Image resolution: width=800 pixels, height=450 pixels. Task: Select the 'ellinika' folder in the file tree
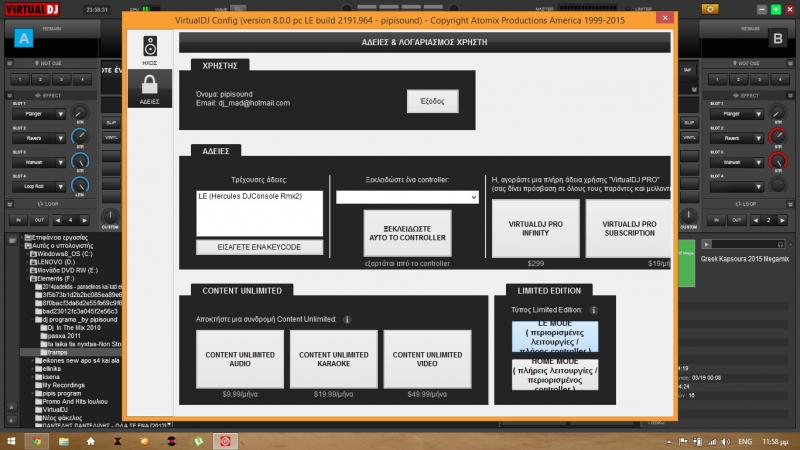[51, 369]
